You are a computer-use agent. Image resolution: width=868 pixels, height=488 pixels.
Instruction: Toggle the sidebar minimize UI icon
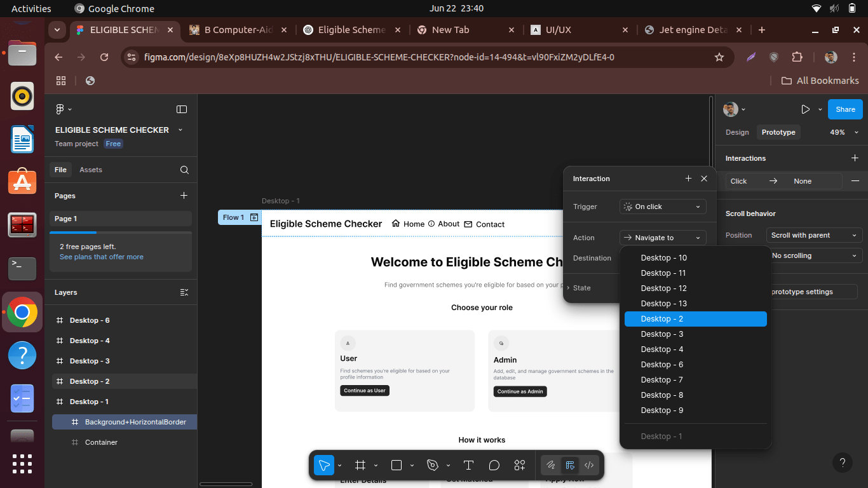(182, 109)
